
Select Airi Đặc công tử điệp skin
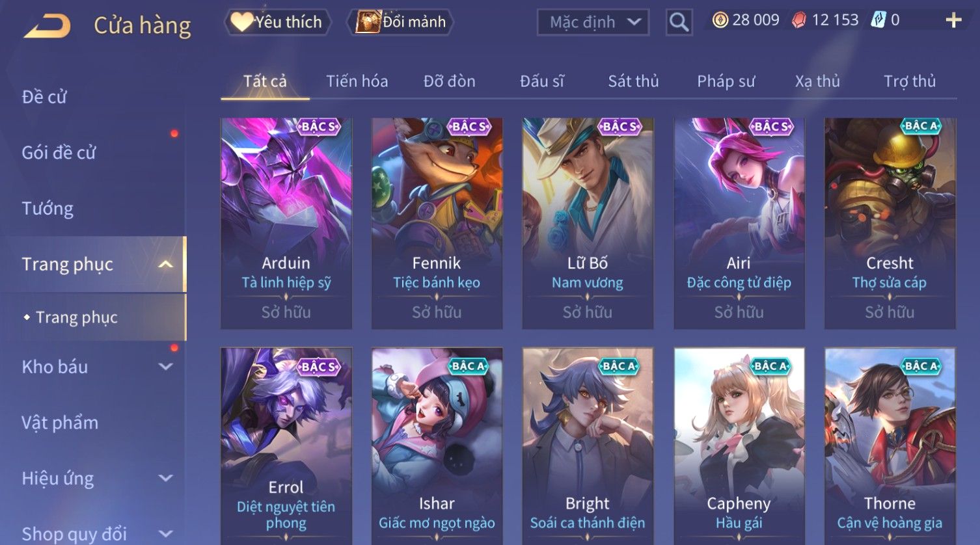739,223
